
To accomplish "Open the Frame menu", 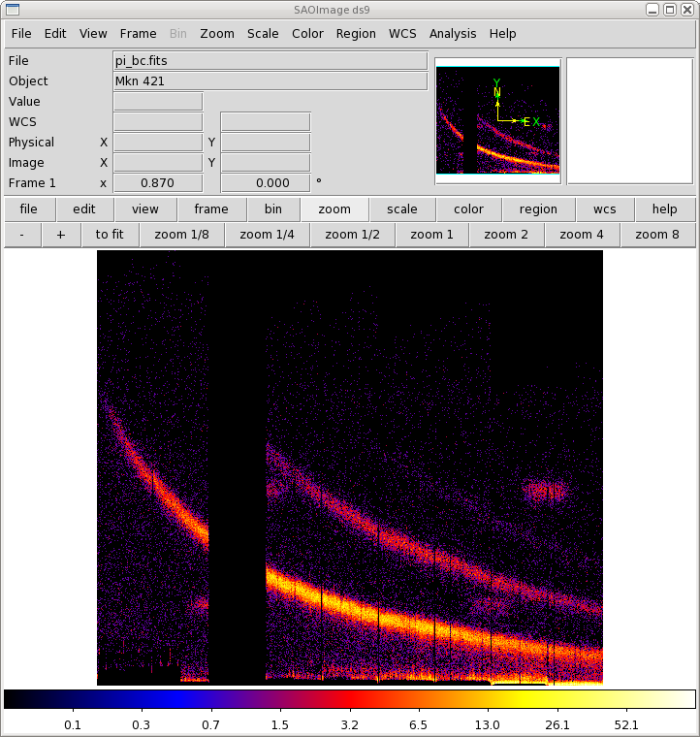I will tap(138, 34).
